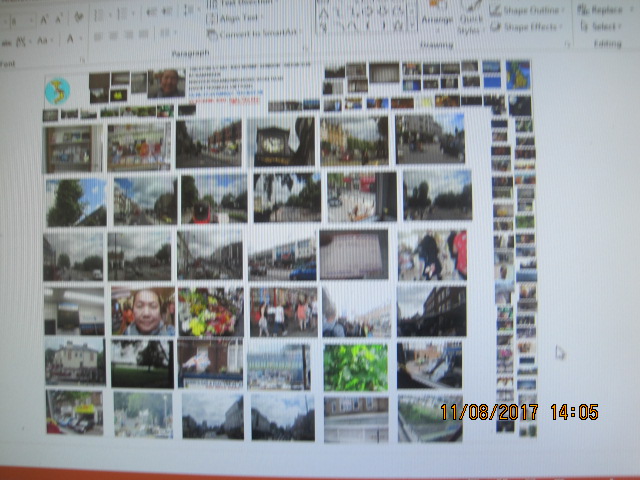
Task: Expand the shapes gallery
Action: tap(412, 27)
